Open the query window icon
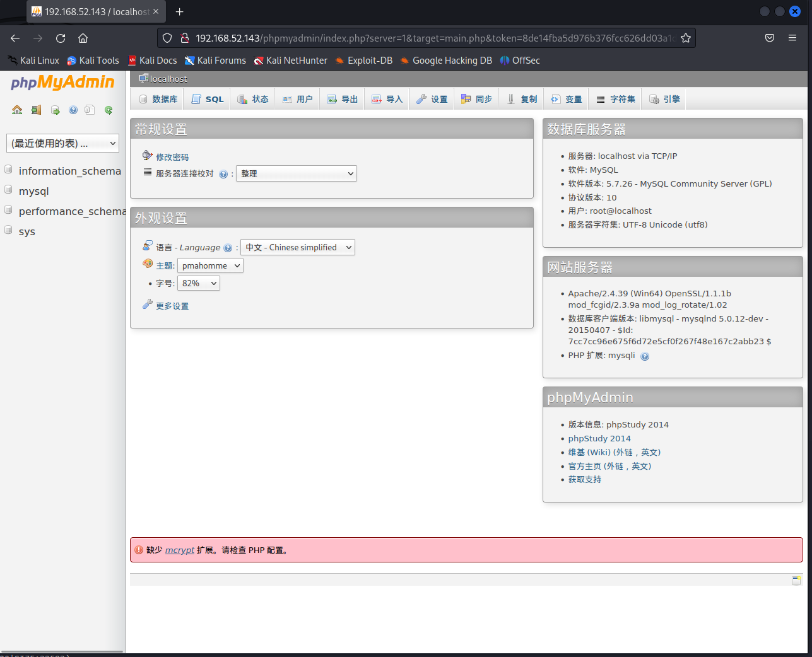The image size is (812, 657). coord(56,110)
